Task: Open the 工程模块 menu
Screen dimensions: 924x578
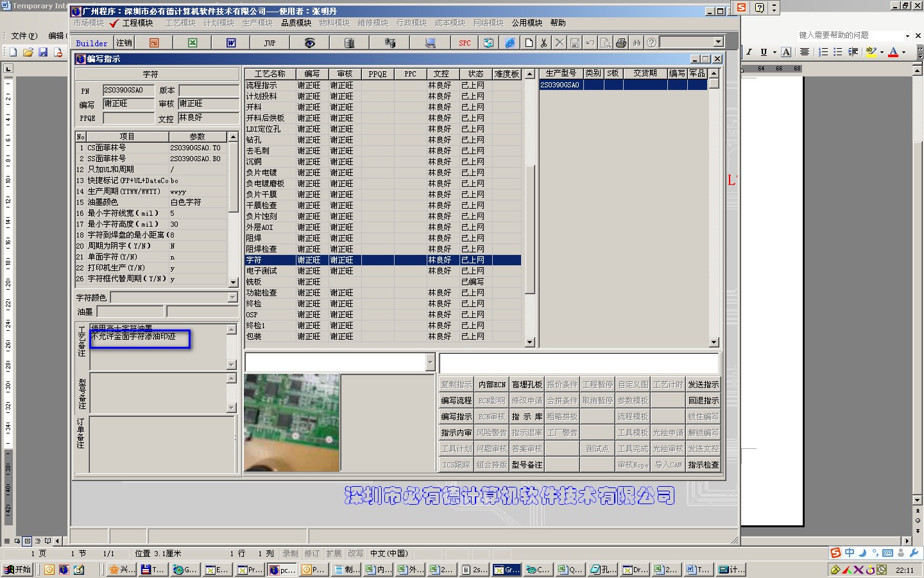Action: tap(137, 23)
